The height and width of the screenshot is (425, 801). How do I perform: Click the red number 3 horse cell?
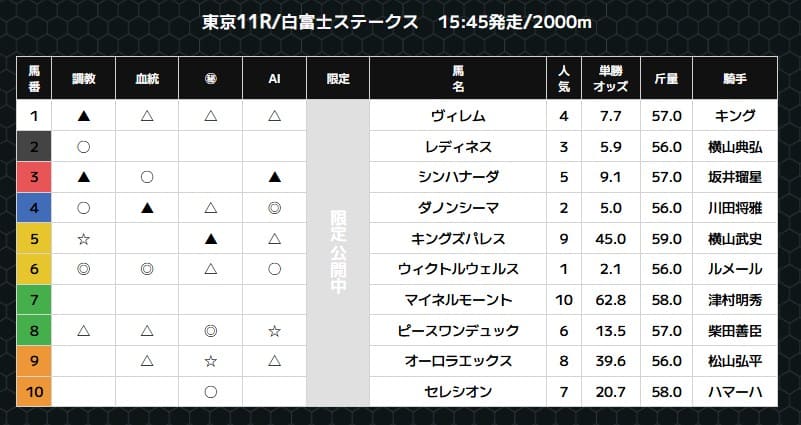pyautogui.click(x=34, y=177)
